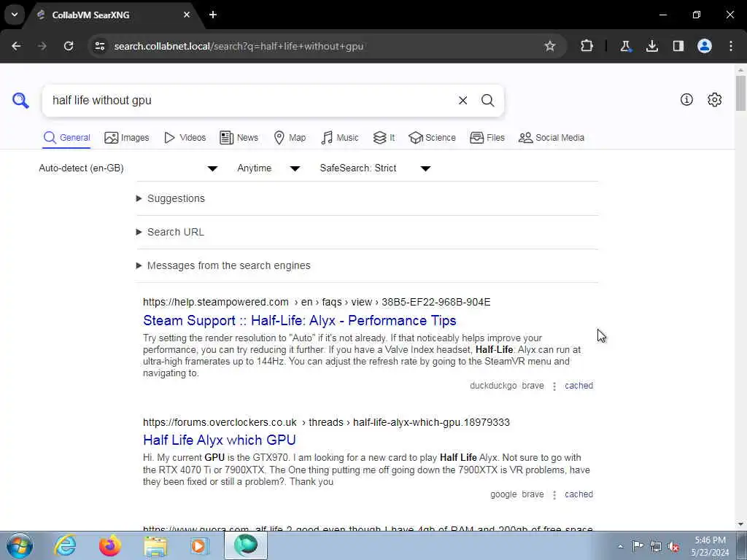This screenshot has width=747, height=560.
Task: Click the page vertical scrollbar thumb
Action: 740,93
